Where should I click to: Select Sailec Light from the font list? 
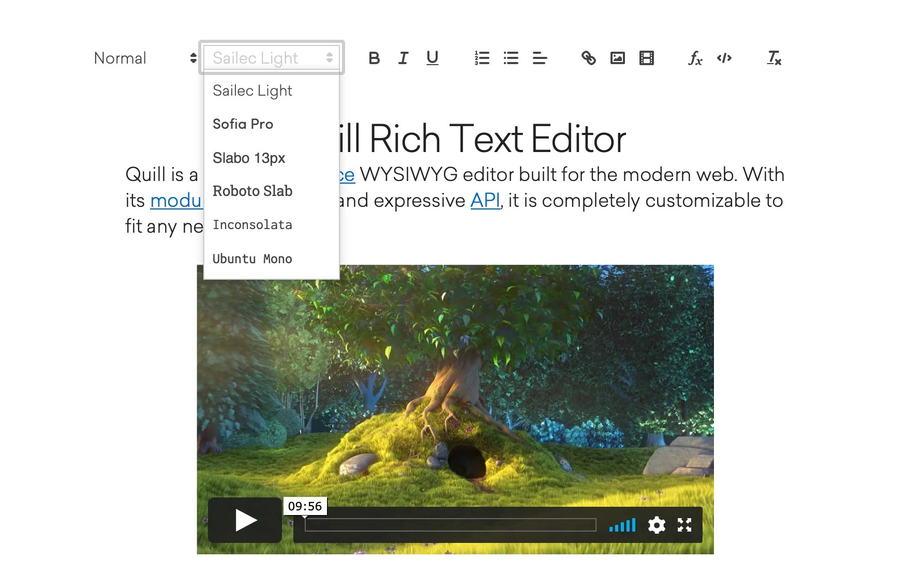272,90
